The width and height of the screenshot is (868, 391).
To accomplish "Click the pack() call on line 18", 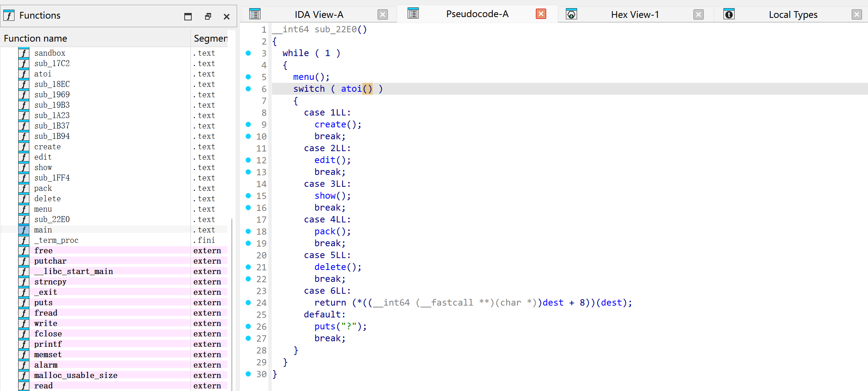I will 333,231.
